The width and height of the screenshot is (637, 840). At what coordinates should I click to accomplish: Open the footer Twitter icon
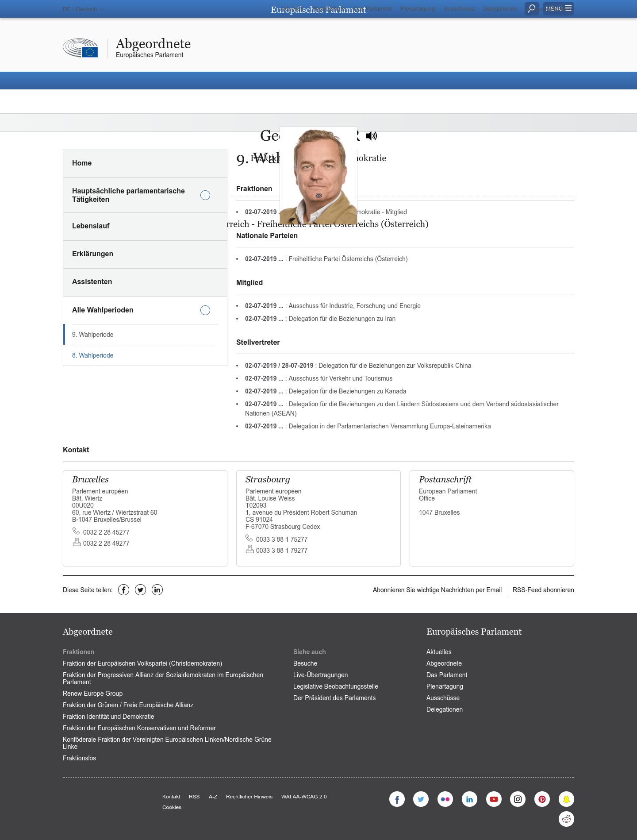421,799
